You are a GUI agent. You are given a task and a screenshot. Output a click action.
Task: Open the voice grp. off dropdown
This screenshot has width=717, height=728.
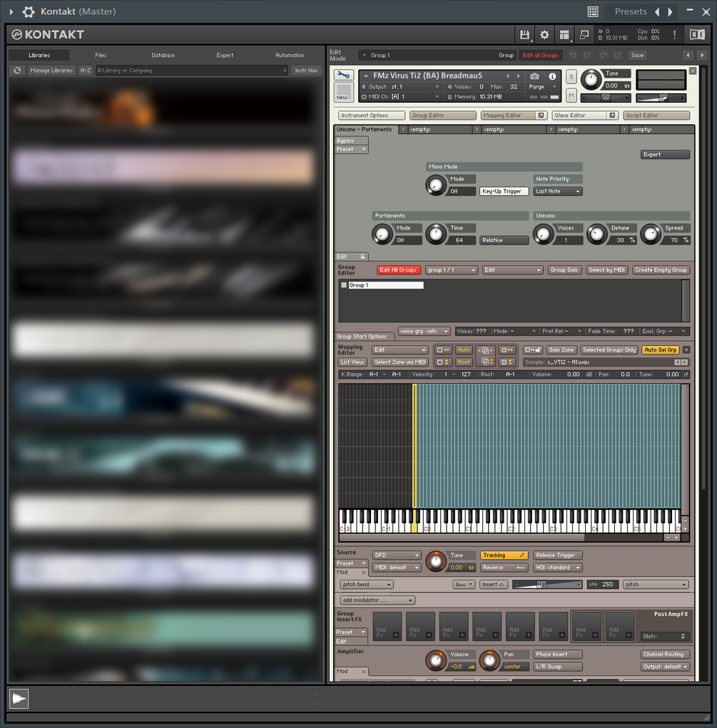point(424,332)
